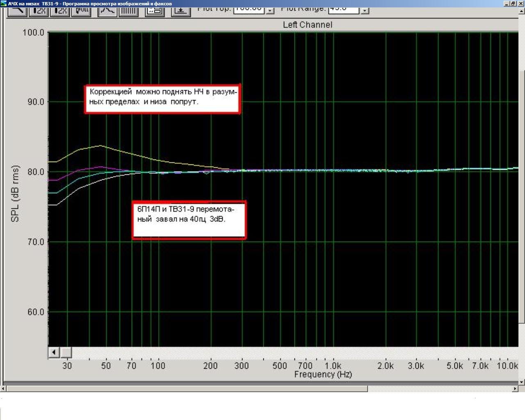Click inside the Plot Top value field
The image size is (525, 420).
[x=249, y=9]
